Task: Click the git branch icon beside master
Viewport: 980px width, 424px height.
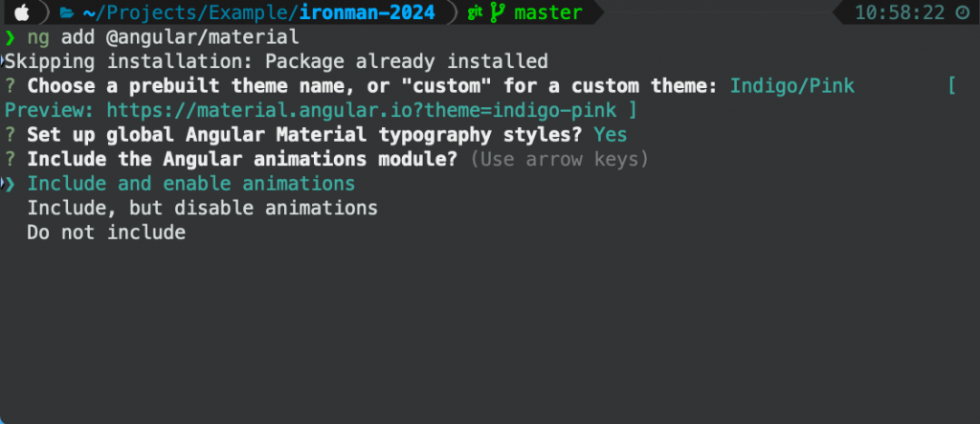Action: 498,11
